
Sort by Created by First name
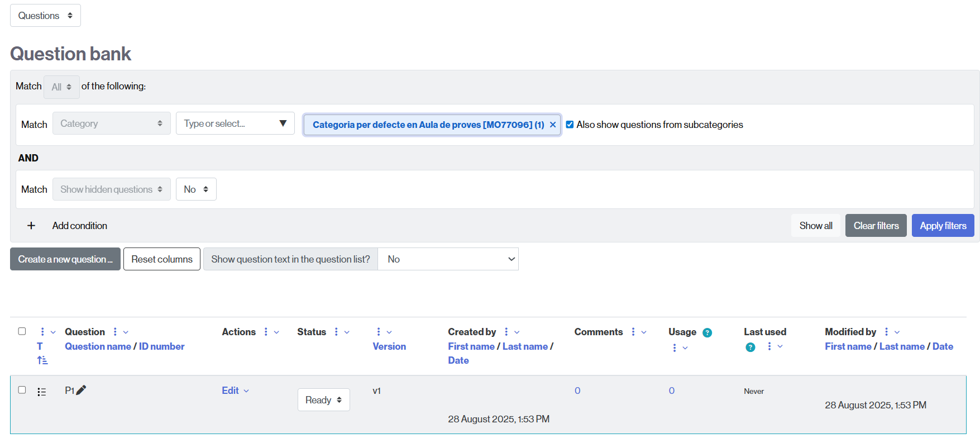pyautogui.click(x=471, y=346)
